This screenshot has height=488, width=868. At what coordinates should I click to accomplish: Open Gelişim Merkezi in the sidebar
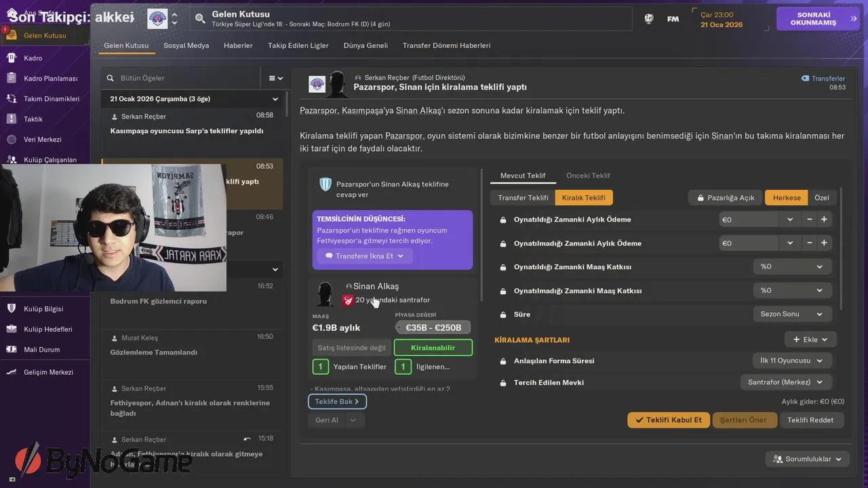coord(48,372)
